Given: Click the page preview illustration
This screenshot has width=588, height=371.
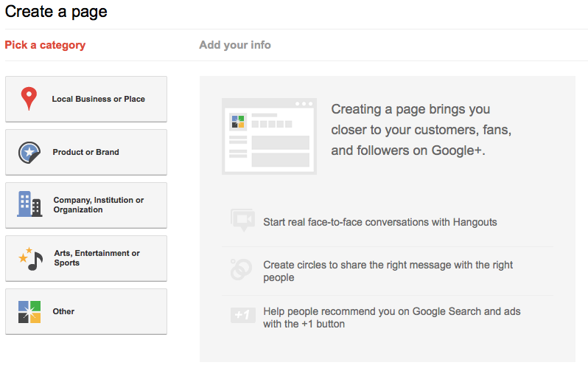Looking at the screenshot, I should tap(269, 136).
